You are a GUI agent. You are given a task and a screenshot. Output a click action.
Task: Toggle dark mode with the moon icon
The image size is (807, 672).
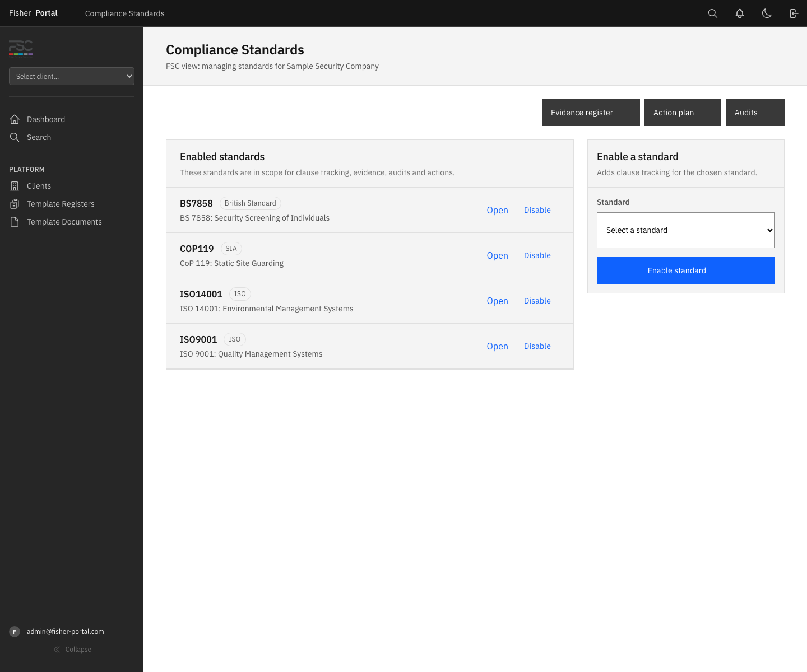[767, 13]
